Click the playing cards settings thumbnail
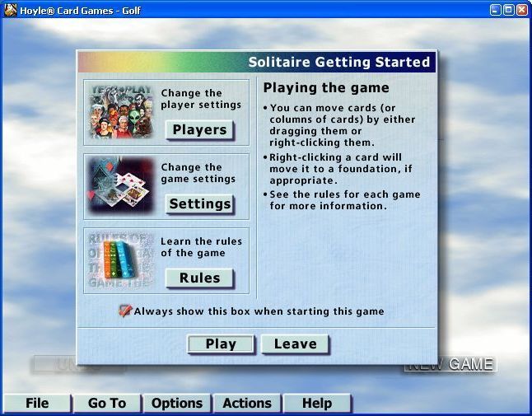Viewport: 532px width, 416px height. 121,186
